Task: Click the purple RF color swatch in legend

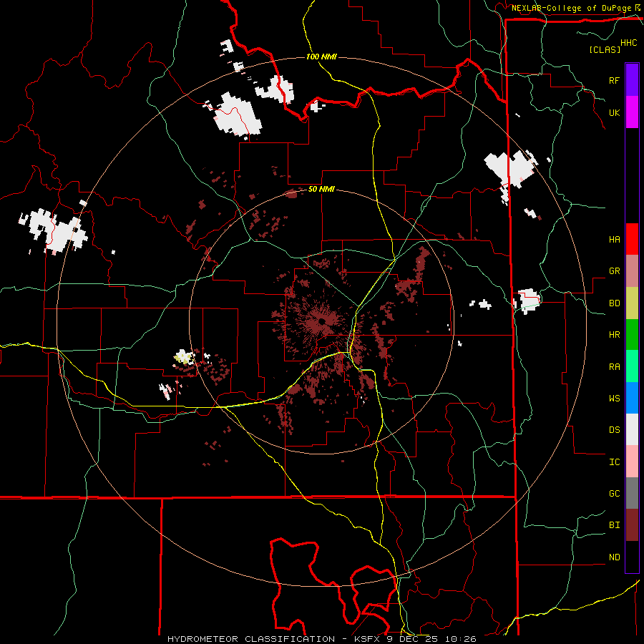Action: pos(632,80)
